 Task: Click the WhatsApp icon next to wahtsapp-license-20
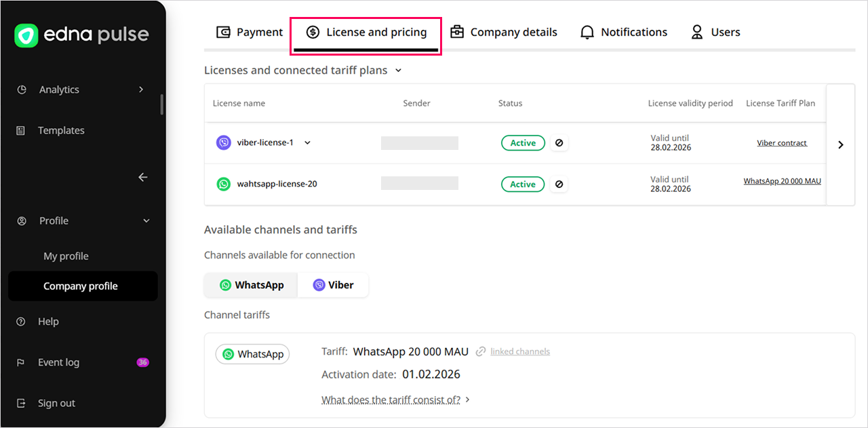[223, 184]
